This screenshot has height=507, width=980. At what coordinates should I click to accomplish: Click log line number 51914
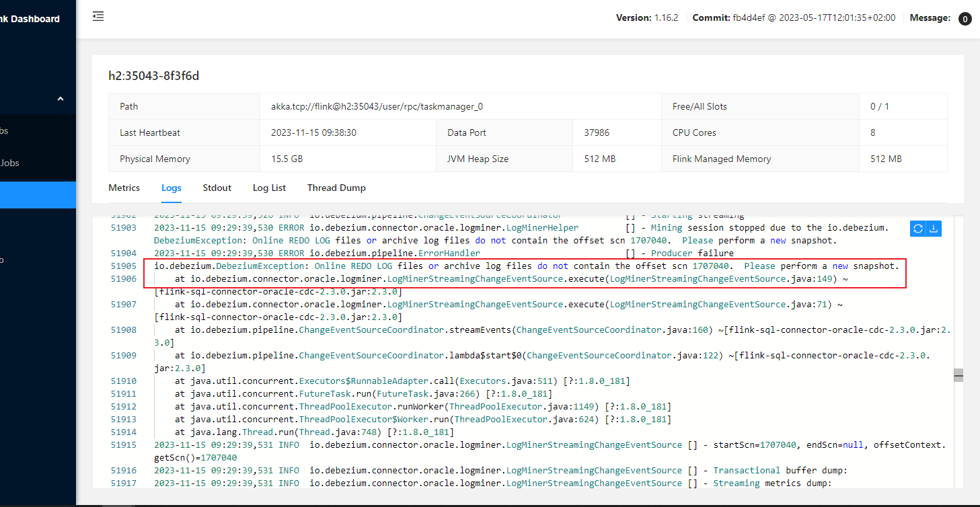point(124,432)
